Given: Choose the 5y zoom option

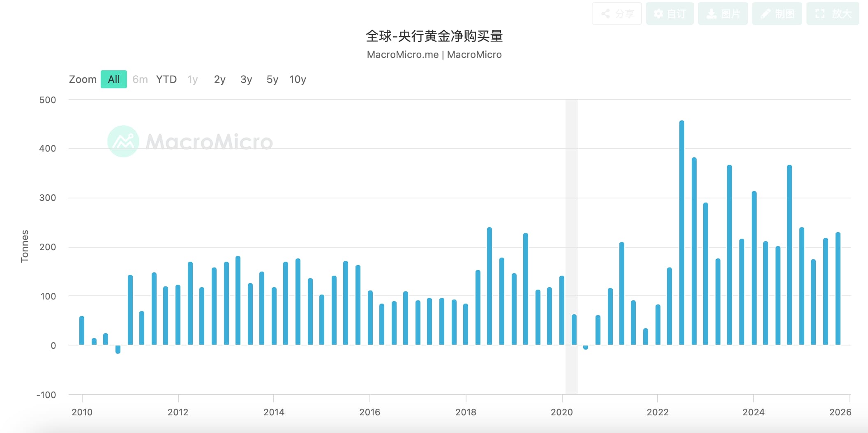Looking at the screenshot, I should 272,79.
